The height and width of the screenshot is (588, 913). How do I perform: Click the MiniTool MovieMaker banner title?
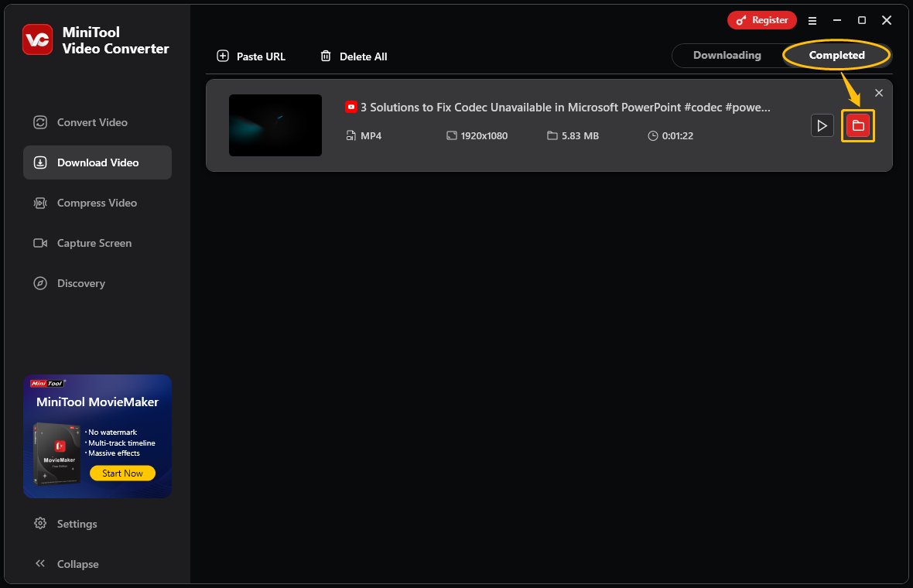point(97,402)
